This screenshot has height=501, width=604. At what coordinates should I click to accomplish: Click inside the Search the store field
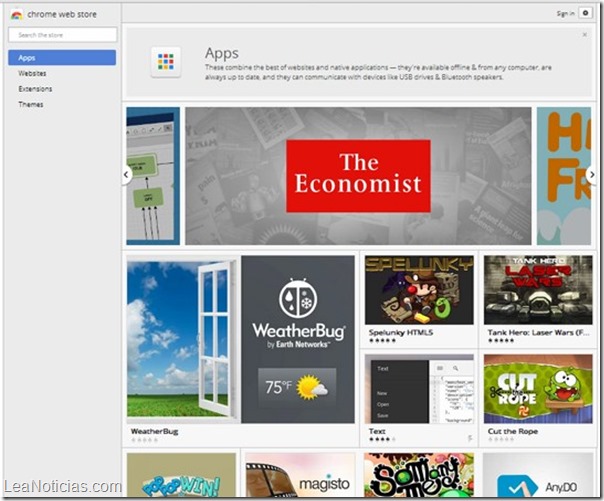click(62, 35)
